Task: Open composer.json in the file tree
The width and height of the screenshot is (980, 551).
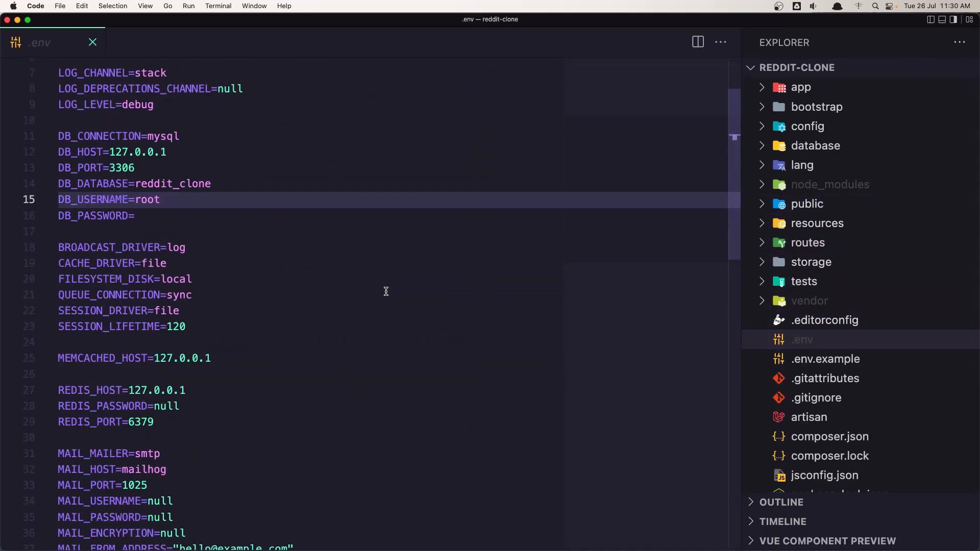Action: [829, 437]
